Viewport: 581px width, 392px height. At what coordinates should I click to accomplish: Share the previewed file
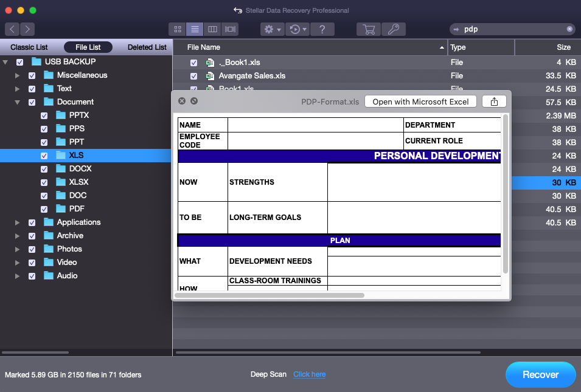coord(494,101)
